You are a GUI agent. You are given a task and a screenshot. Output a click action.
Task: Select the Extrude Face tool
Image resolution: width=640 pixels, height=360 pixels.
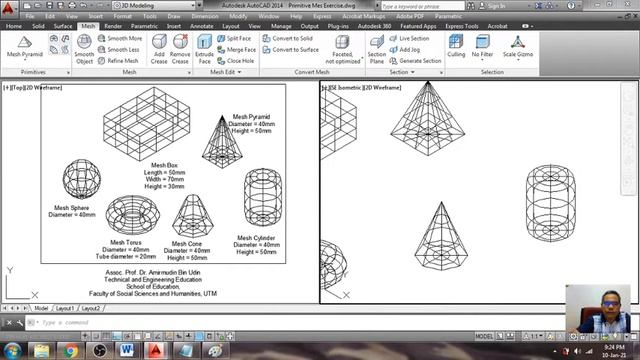pyautogui.click(x=204, y=49)
